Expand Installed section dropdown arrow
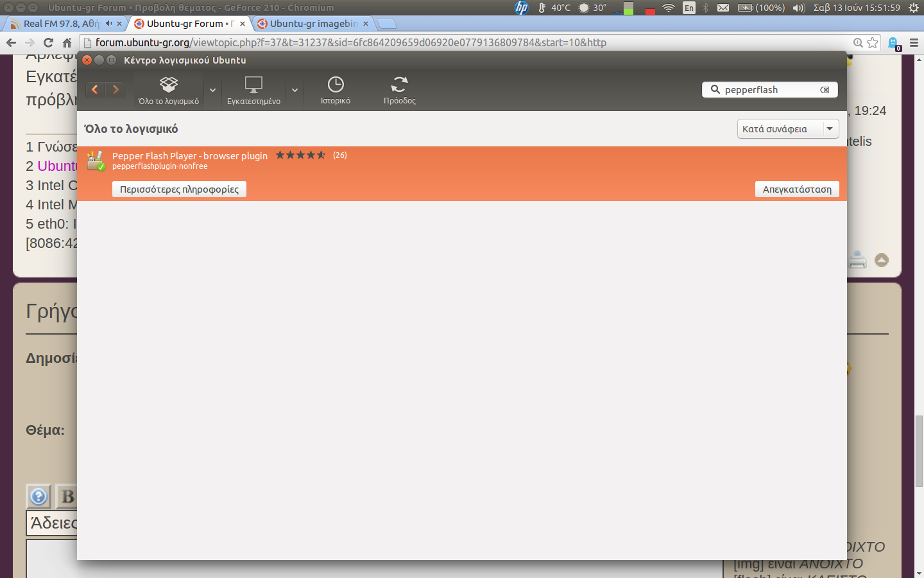This screenshot has height=578, width=924. click(x=295, y=91)
